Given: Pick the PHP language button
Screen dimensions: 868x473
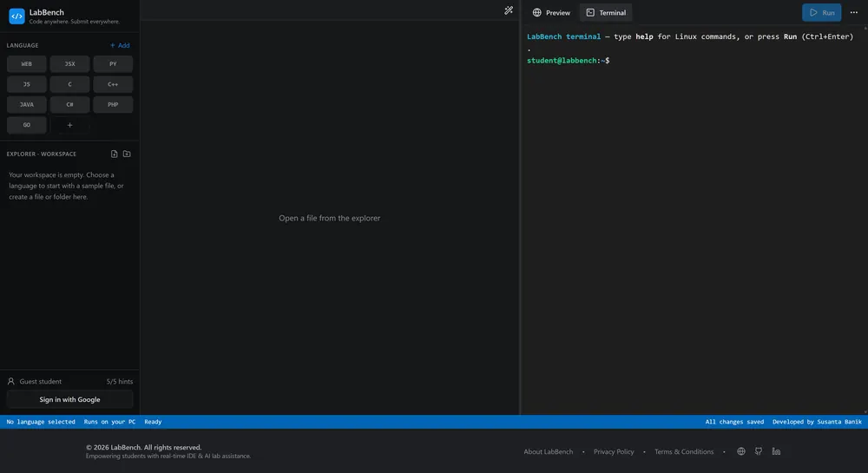Looking at the screenshot, I should click(113, 104).
